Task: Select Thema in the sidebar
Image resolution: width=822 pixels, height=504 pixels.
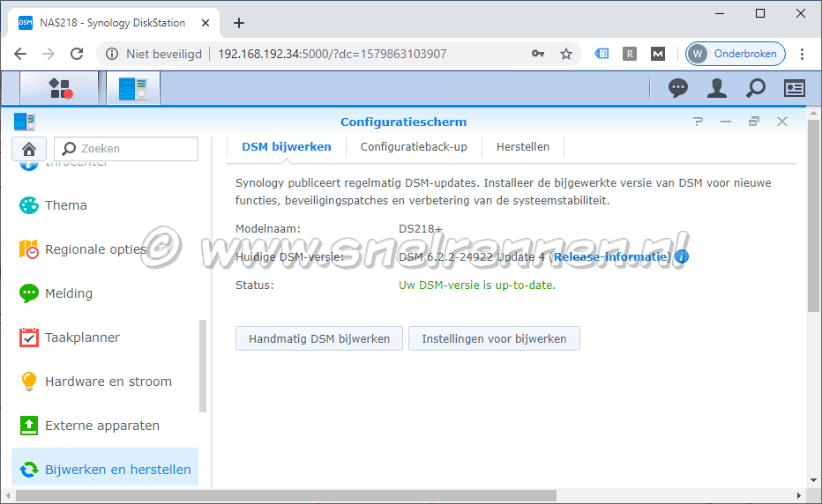Action: pyautogui.click(x=105, y=205)
